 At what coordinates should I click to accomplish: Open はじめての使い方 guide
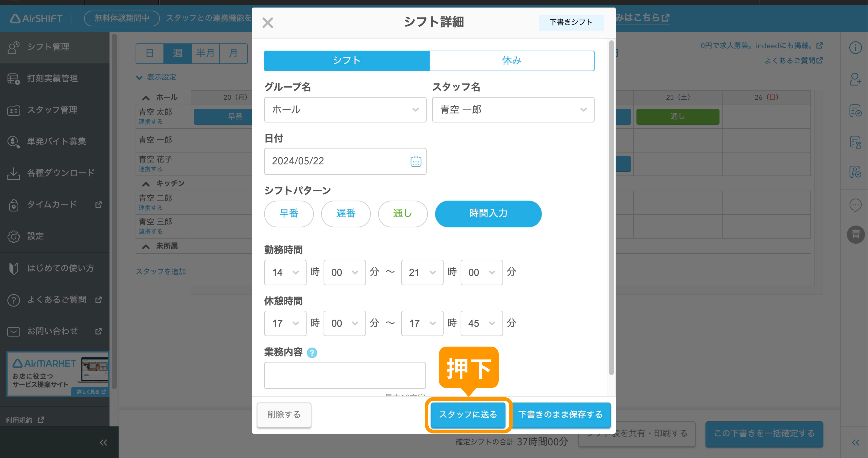click(55, 268)
